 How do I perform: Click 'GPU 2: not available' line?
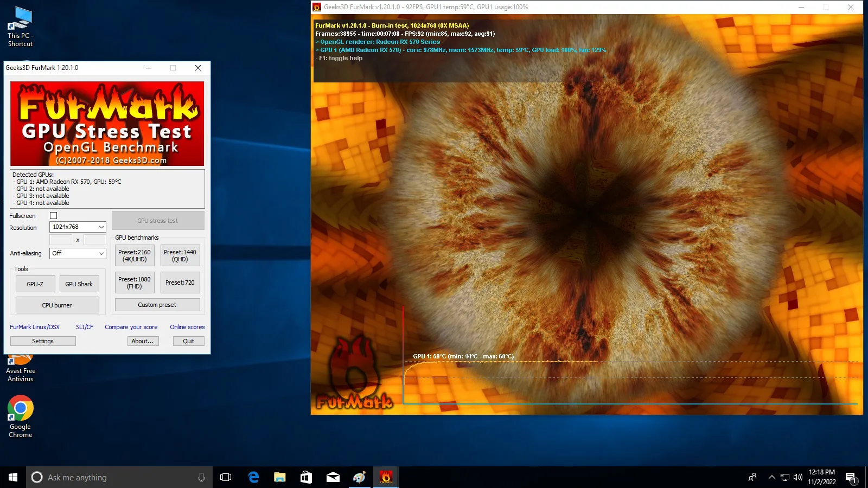(41, 189)
